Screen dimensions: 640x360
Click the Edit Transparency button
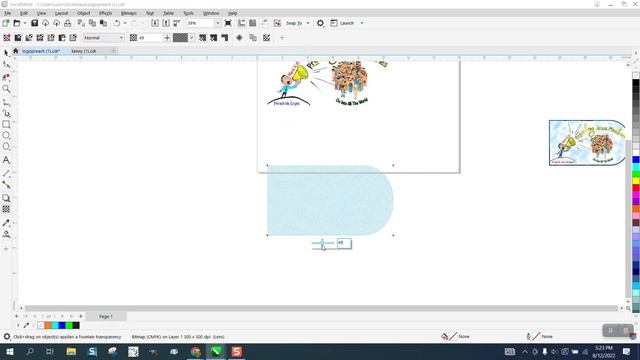click(x=267, y=38)
